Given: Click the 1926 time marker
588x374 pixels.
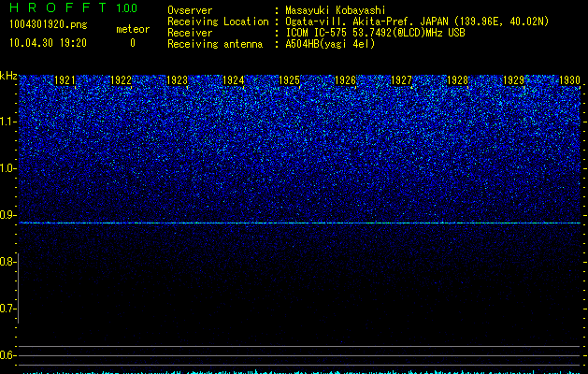Looking at the screenshot, I should [345, 80].
